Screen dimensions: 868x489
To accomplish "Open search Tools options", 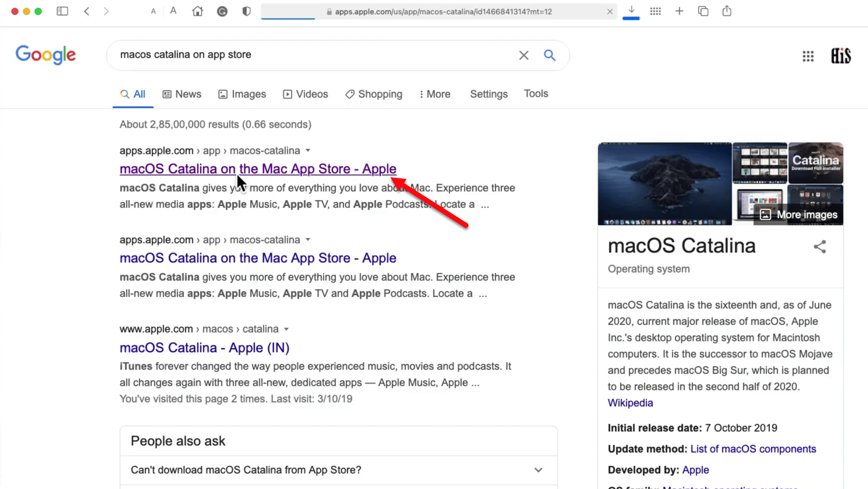I will (x=536, y=94).
